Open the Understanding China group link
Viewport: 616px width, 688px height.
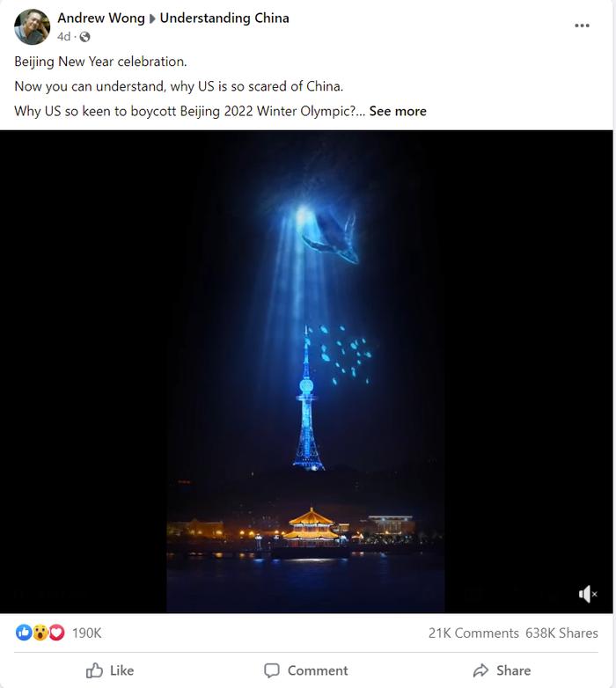click(x=224, y=18)
